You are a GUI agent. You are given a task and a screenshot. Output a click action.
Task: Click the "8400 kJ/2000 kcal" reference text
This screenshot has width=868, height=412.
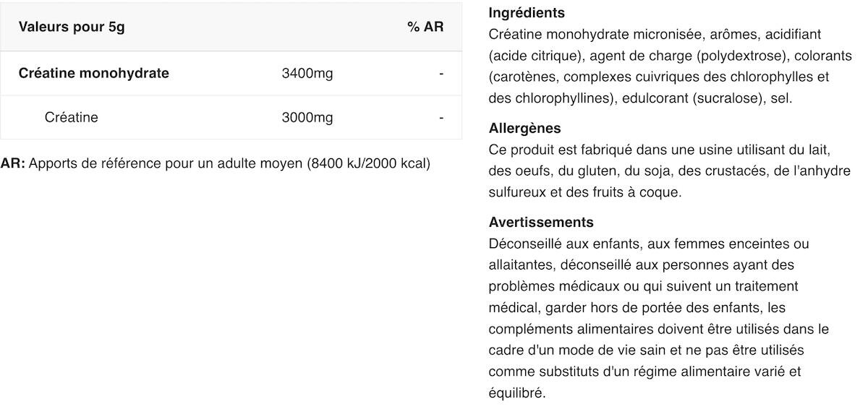[x=368, y=163]
